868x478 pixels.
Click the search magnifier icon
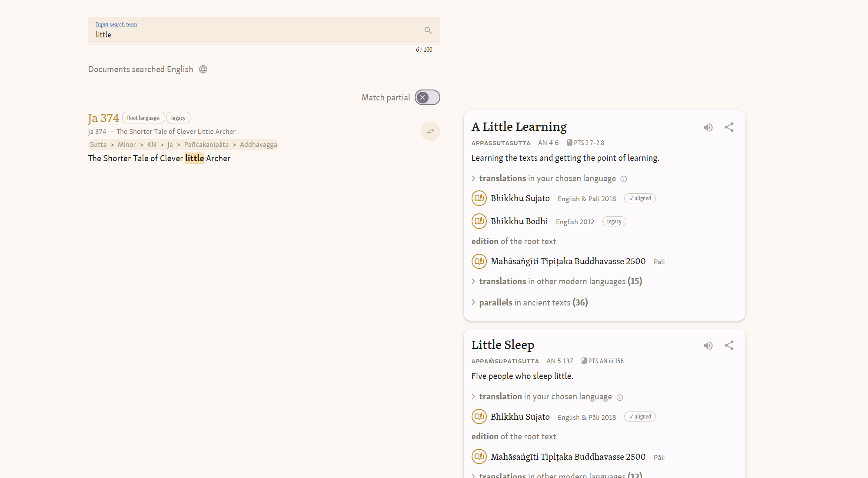coord(428,30)
